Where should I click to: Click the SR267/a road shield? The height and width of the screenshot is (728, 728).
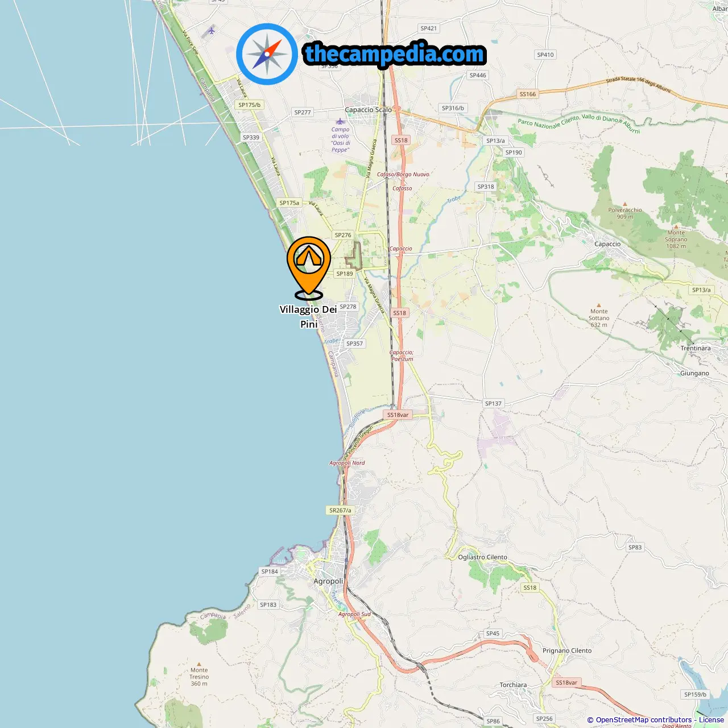[x=340, y=510]
